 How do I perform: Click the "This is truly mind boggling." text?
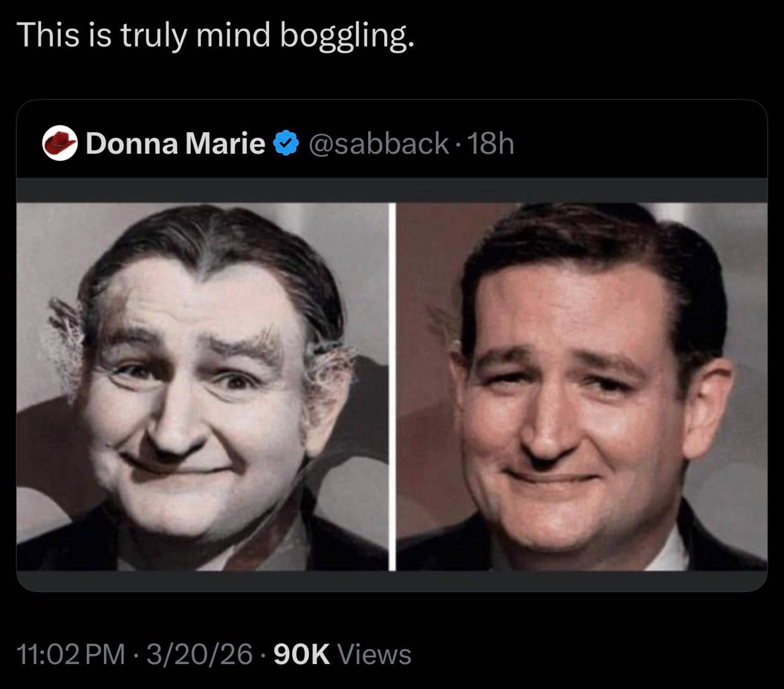pyautogui.click(x=216, y=35)
